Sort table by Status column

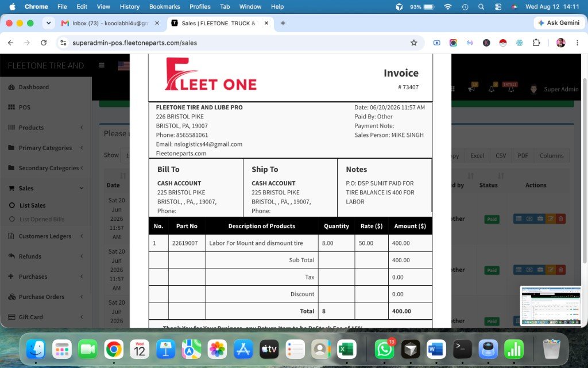pyautogui.click(x=488, y=185)
